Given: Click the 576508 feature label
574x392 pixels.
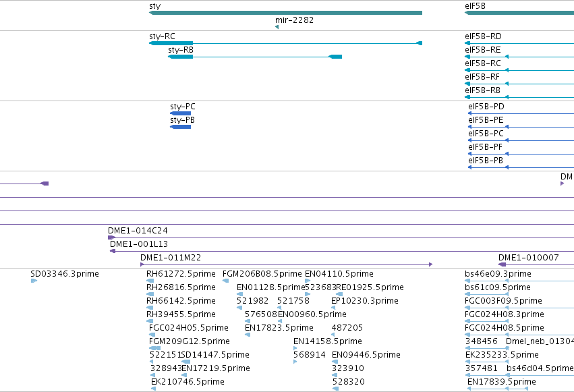Looking at the screenshot, I should pos(261,314).
